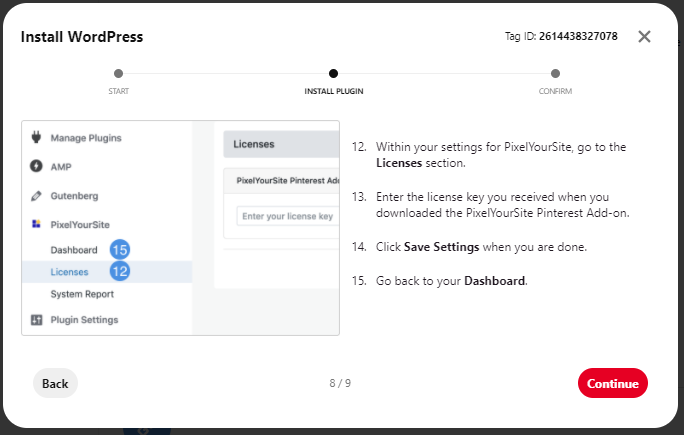The height and width of the screenshot is (435, 684).
Task: Select the START step dot
Action: click(118, 73)
